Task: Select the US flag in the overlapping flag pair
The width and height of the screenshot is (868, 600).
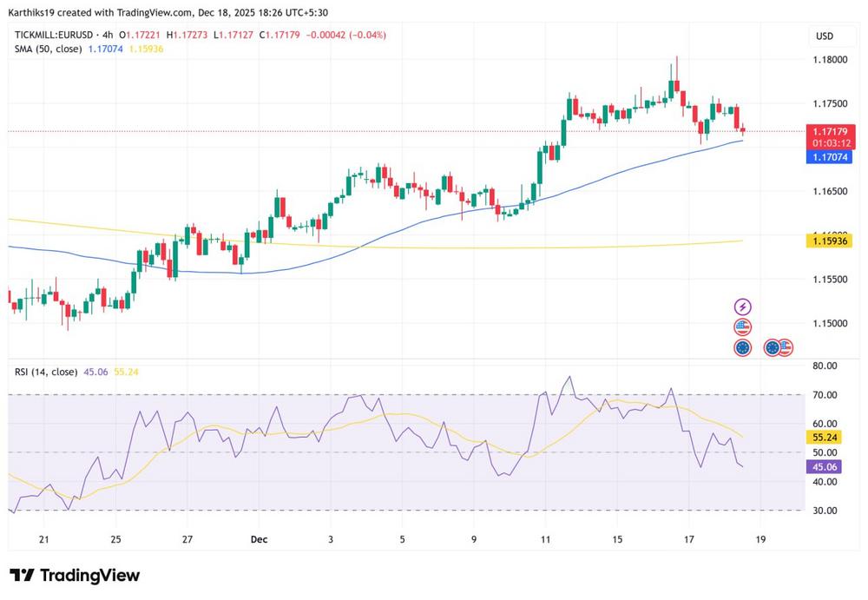Action: [x=785, y=347]
